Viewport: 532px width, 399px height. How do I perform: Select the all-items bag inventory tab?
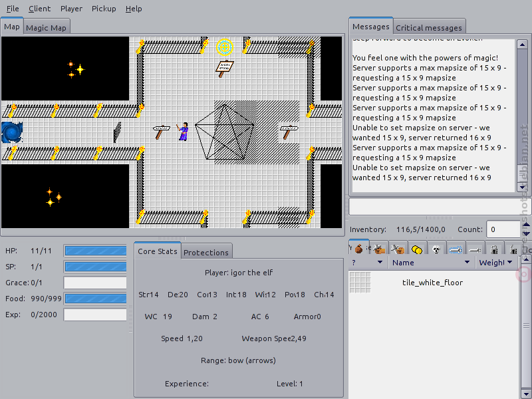(x=358, y=249)
